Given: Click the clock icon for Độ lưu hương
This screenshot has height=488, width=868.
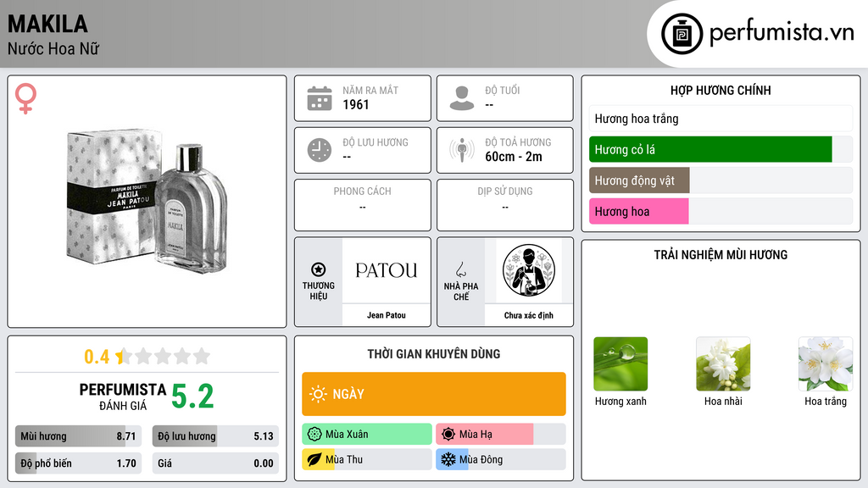Looking at the screenshot, I should point(320,150).
